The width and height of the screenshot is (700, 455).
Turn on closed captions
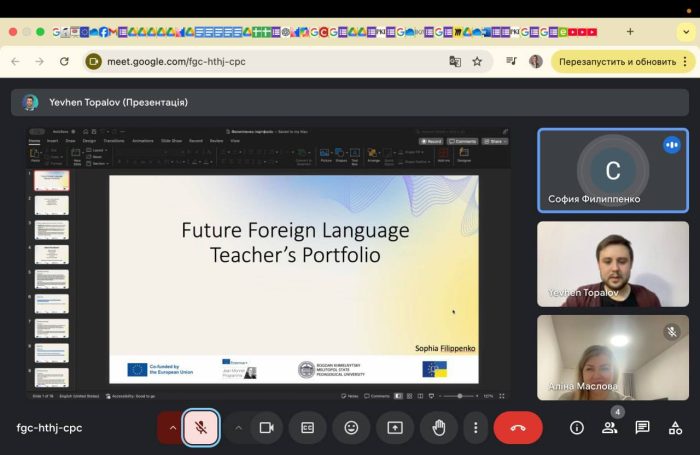click(x=307, y=427)
